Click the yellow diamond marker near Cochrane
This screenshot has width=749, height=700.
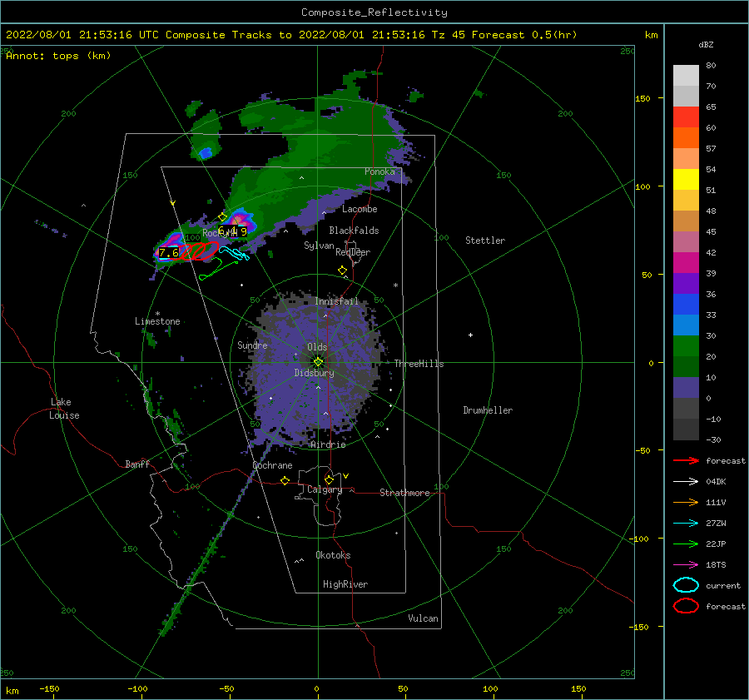click(285, 480)
